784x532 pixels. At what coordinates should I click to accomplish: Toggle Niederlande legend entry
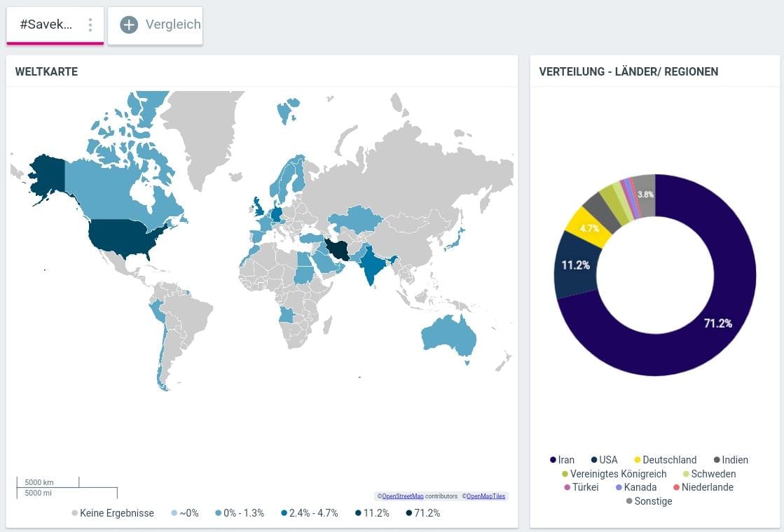(703, 487)
